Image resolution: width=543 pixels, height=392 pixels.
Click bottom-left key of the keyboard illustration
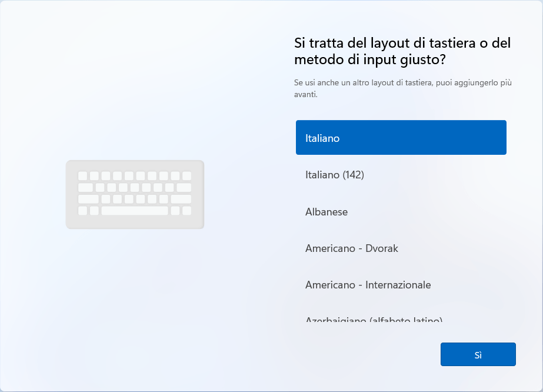pyautogui.click(x=82, y=211)
